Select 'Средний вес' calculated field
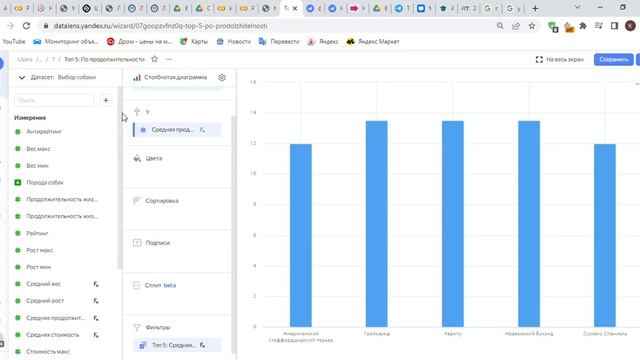This screenshot has width=640, height=360. (x=44, y=284)
